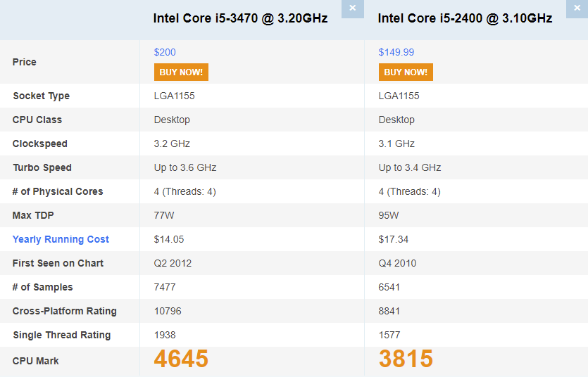This screenshot has height=377, width=588.
Task: Open the $149.99 price link
Action: pos(396,52)
